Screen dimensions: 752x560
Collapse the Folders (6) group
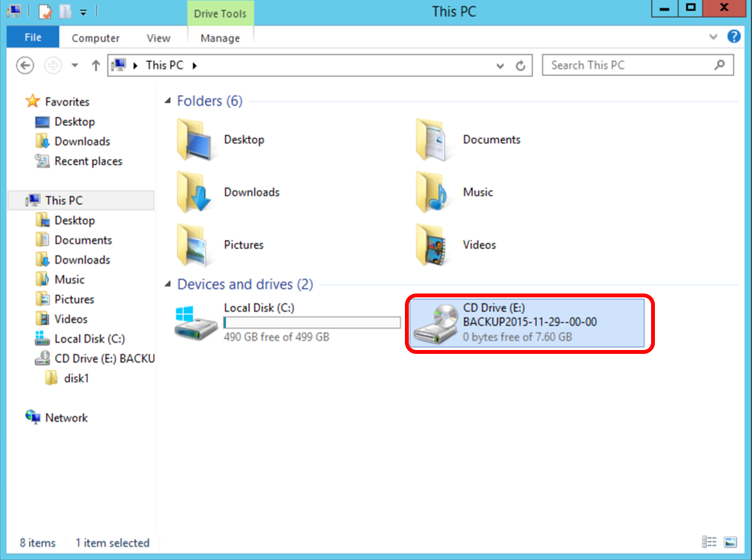[167, 101]
